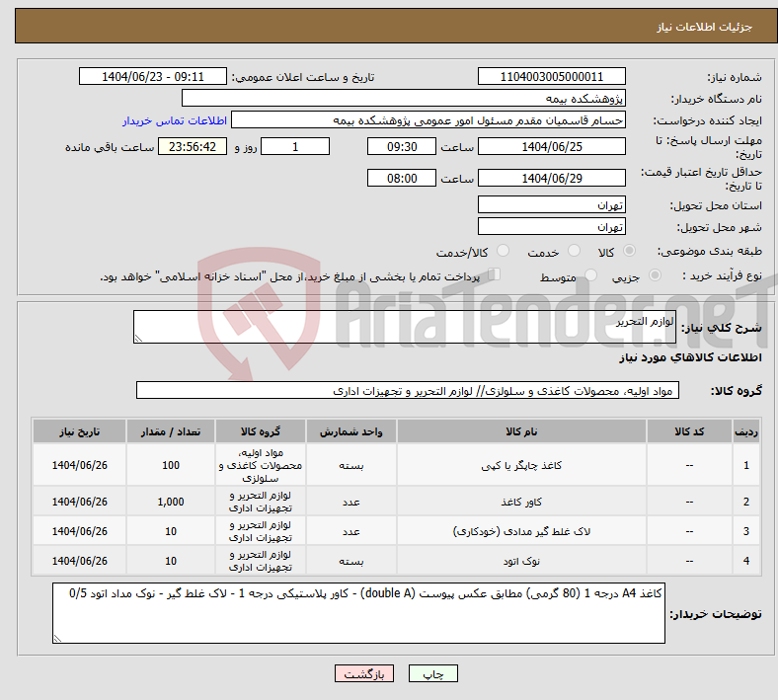778x700 pixels.
Task: Click quantity 10 in the نوک اتود row
Action: (171, 561)
